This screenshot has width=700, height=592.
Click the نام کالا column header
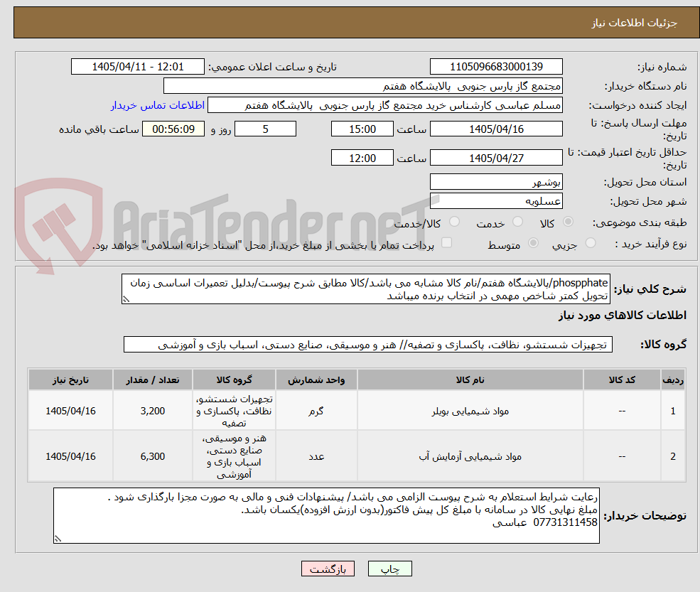[x=470, y=380]
